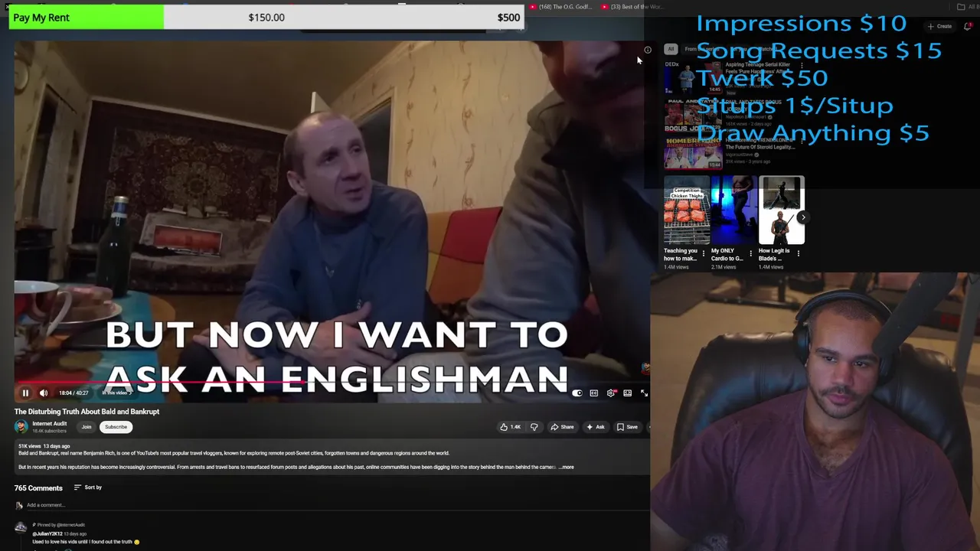
Task: Open menu for 'Teaching you how to mak...' Short
Action: 704,253
